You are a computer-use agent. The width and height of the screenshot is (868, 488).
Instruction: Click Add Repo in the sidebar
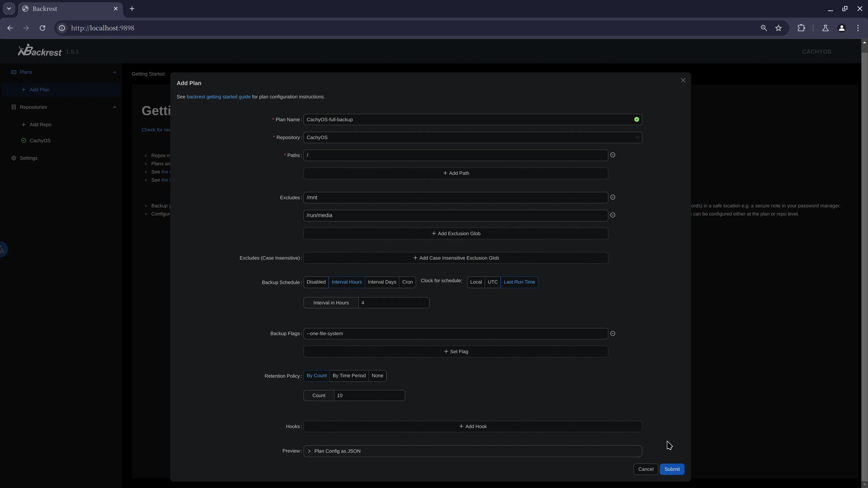[x=40, y=125]
